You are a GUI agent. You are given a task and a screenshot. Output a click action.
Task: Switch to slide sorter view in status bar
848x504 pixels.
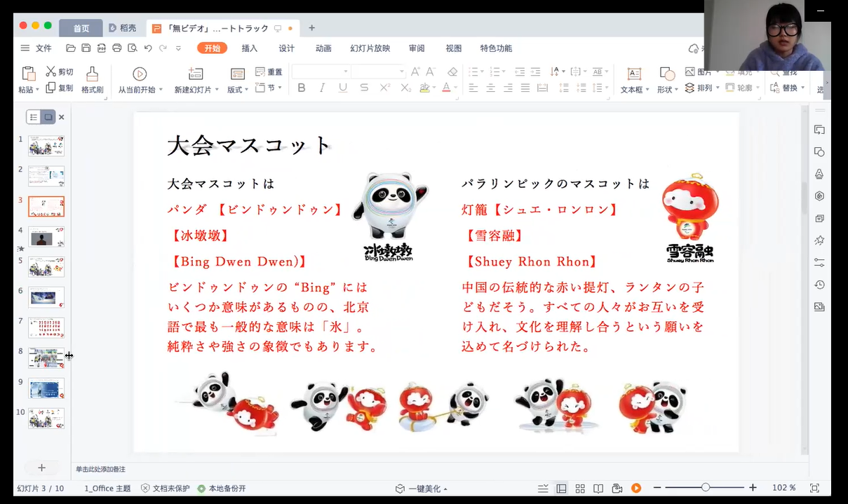(x=580, y=488)
